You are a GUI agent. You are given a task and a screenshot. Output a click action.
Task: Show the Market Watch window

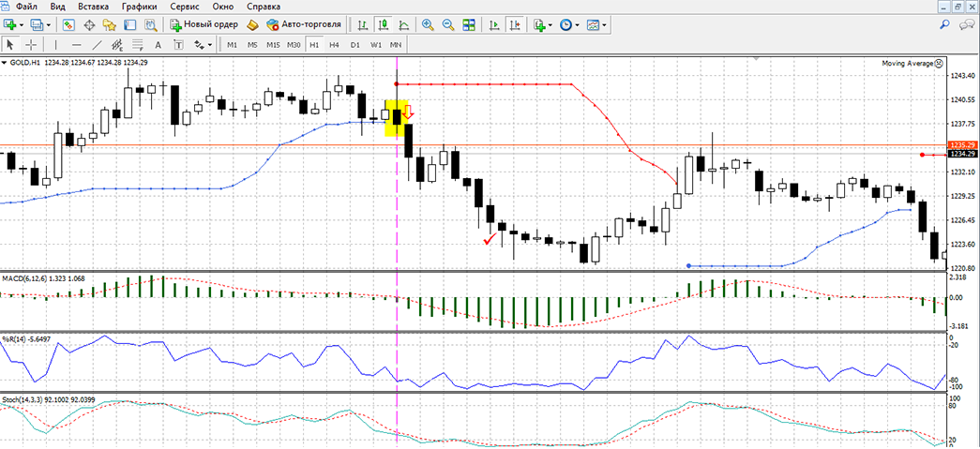(x=69, y=25)
